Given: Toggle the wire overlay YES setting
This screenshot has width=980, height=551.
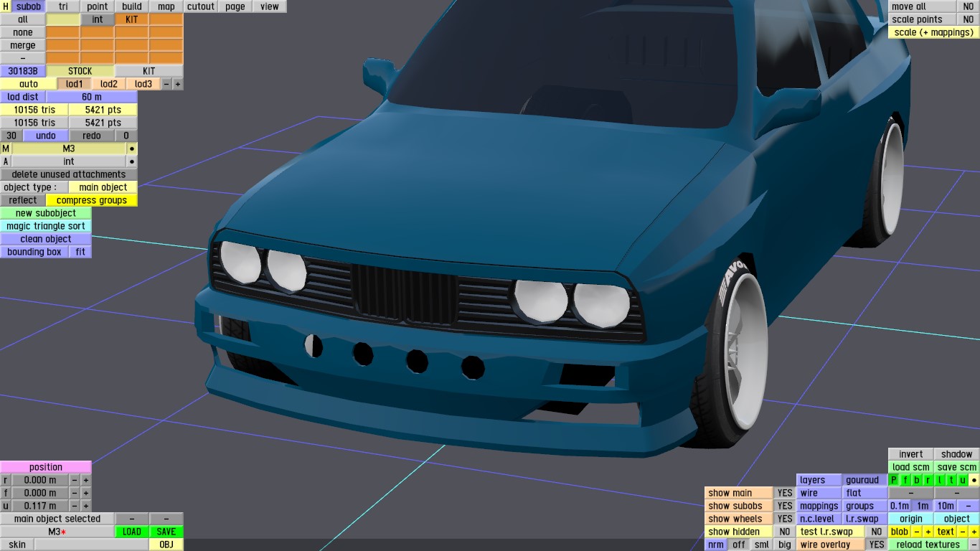Looking at the screenshot, I should click(877, 545).
